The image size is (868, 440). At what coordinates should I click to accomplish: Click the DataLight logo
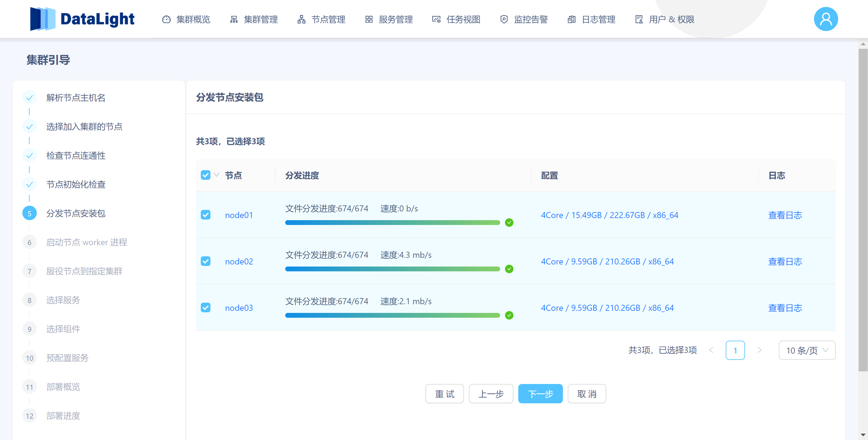pyautogui.click(x=83, y=19)
